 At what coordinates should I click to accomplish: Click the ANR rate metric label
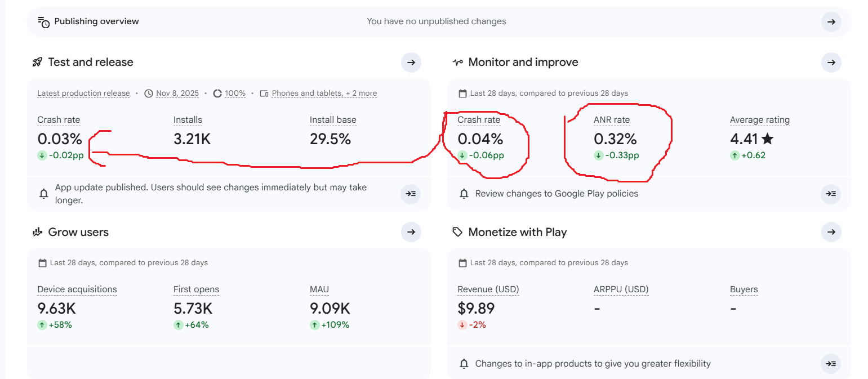[612, 120]
